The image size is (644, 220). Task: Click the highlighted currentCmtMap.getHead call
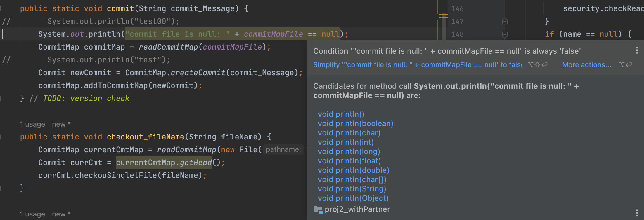click(164, 163)
